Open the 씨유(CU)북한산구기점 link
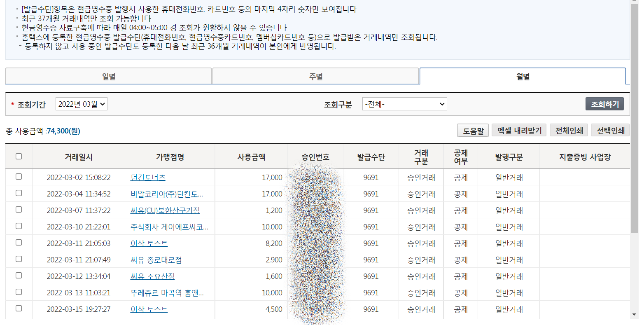The width and height of the screenshot is (644, 325). [165, 210]
